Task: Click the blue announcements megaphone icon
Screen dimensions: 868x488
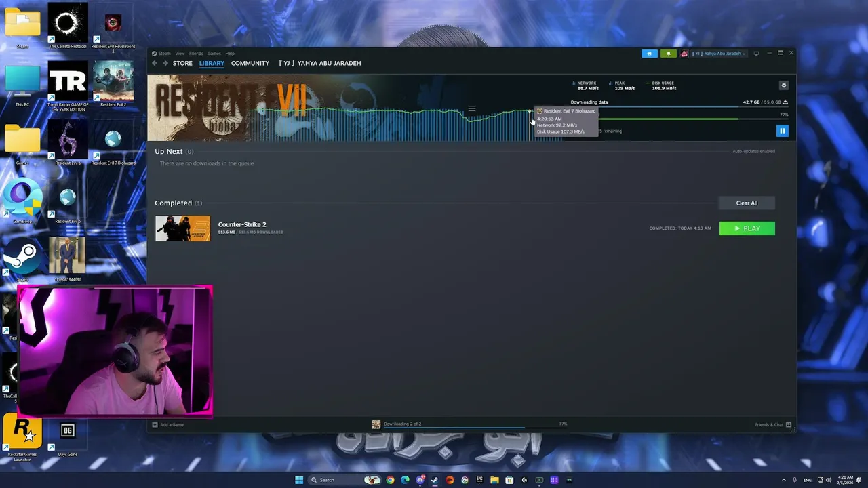Action: click(x=650, y=54)
